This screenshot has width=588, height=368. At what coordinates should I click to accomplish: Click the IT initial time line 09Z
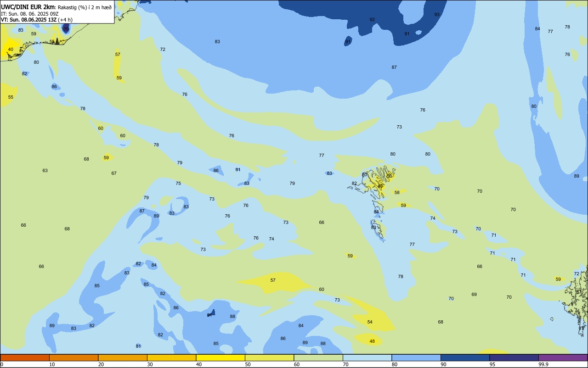pos(29,14)
